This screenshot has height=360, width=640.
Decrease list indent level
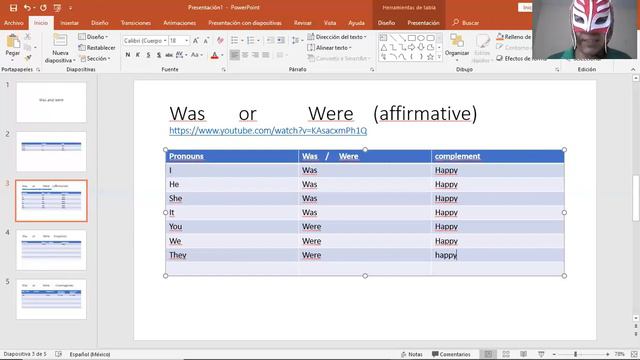(270, 40)
